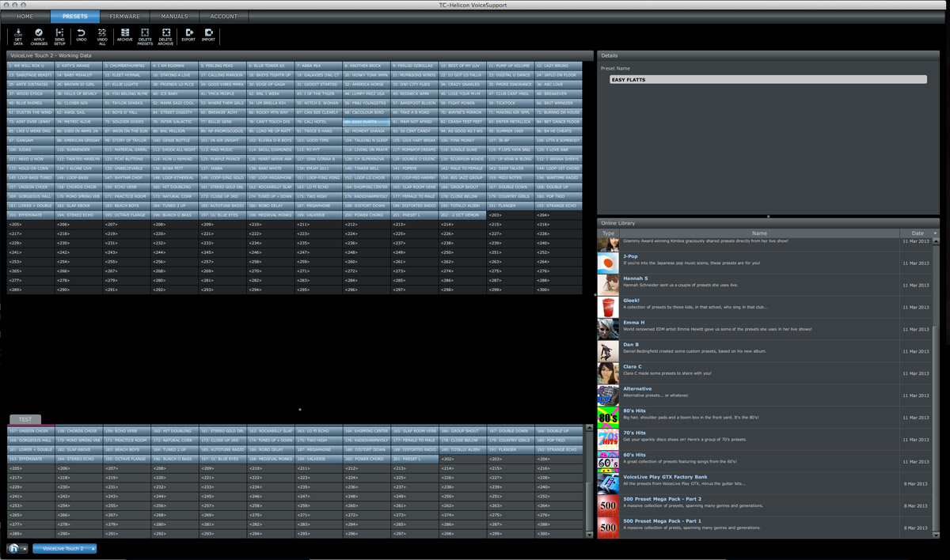Click the 500 Preset Mega Pack Part 2 thumbnail
950x560 pixels.
(x=608, y=506)
